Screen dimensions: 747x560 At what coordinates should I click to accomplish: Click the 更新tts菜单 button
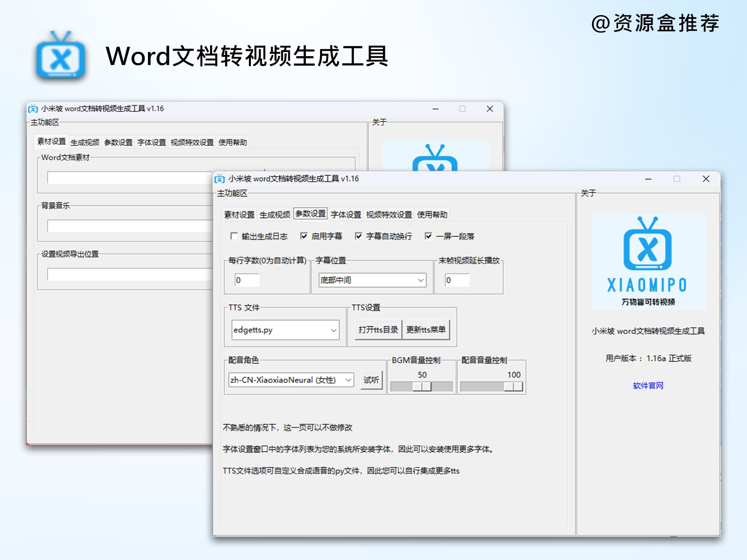tap(426, 330)
